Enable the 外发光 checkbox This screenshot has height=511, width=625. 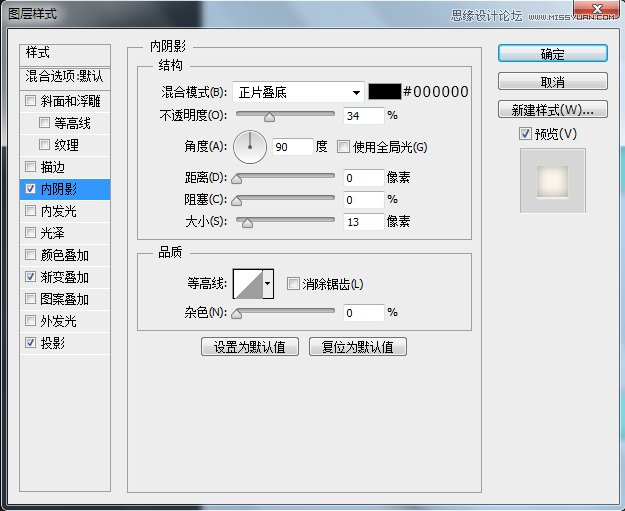point(30,320)
